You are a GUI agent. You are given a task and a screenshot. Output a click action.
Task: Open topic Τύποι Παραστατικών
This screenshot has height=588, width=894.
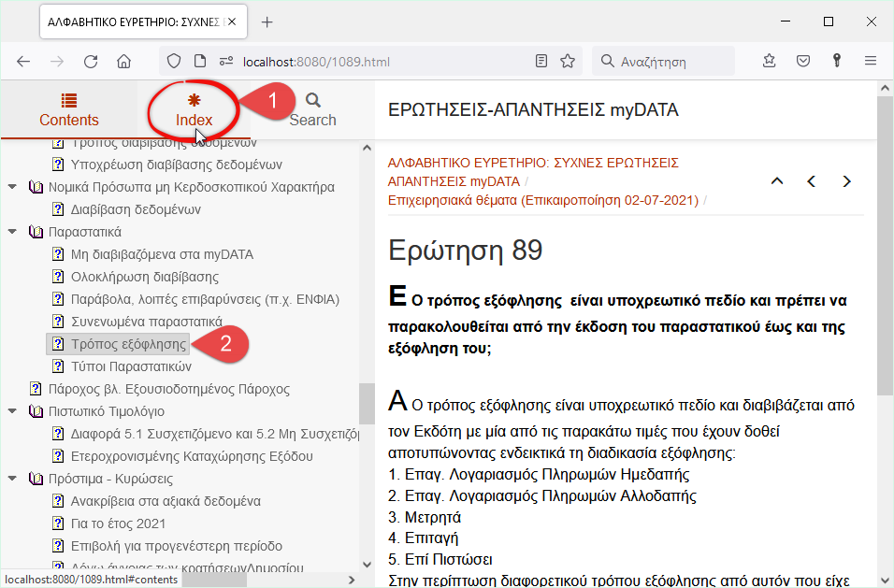[x=131, y=366]
